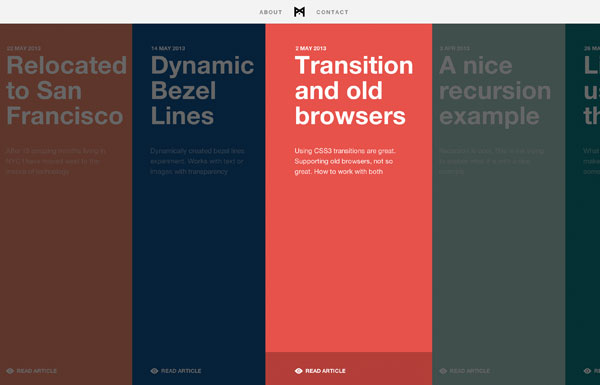This screenshot has width=600, height=385.
Task: Open the Contact page
Action: (x=332, y=12)
